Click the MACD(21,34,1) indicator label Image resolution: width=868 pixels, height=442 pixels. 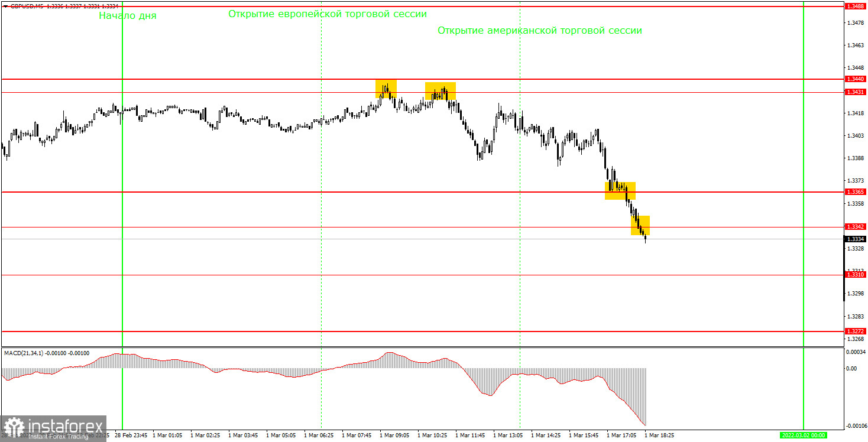click(x=47, y=353)
